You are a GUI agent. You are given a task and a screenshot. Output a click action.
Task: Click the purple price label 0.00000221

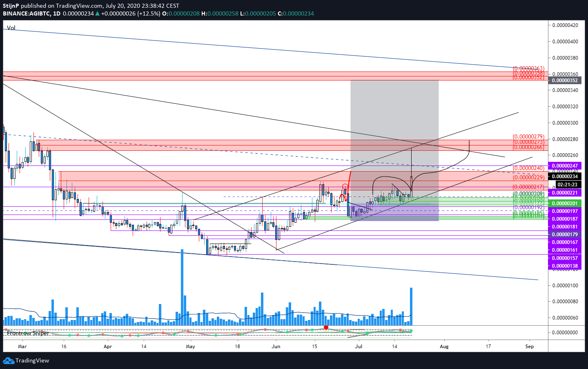[x=565, y=192]
